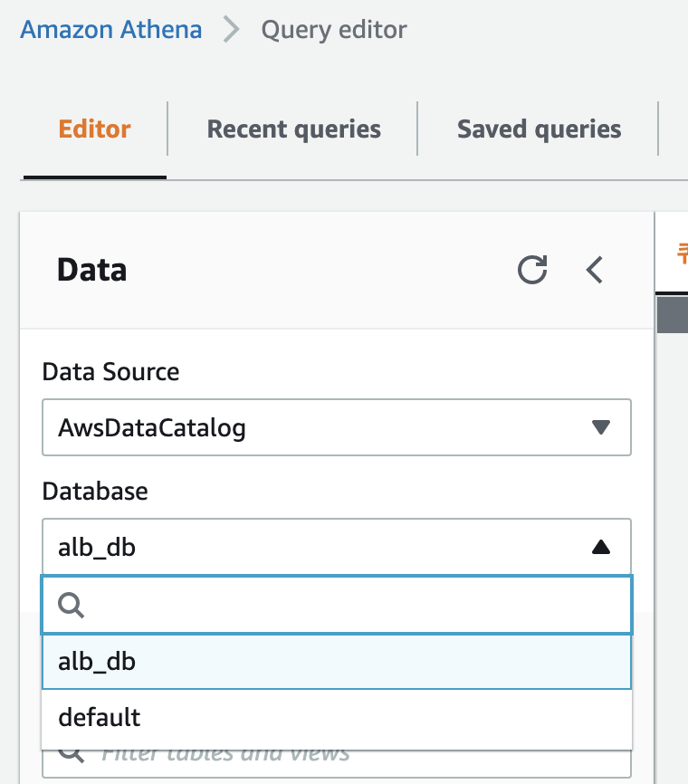Close the Database dropdown using the up arrow
688x784 pixels.
[600, 547]
